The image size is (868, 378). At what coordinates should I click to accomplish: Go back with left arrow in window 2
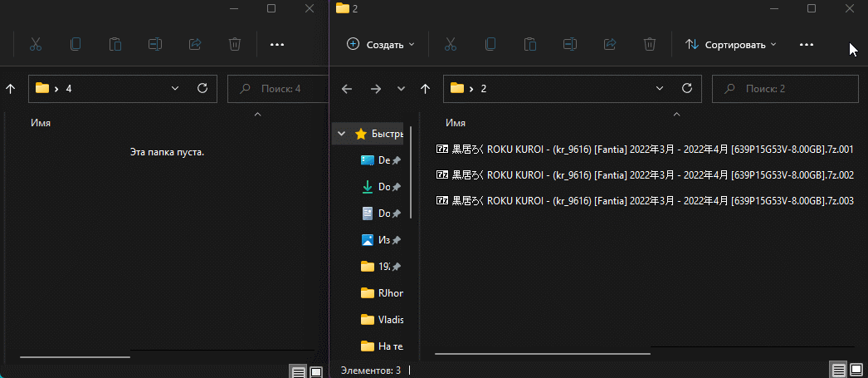[x=347, y=89]
